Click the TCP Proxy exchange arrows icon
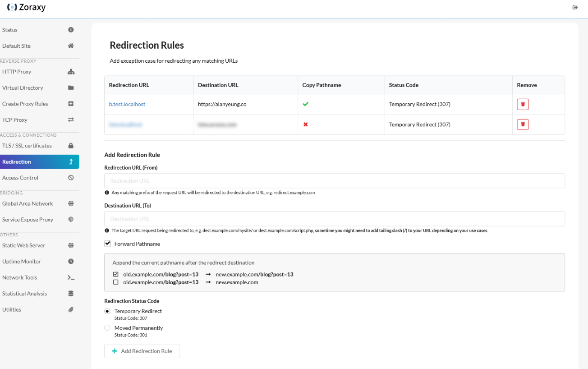The image size is (588, 369). coord(71,120)
